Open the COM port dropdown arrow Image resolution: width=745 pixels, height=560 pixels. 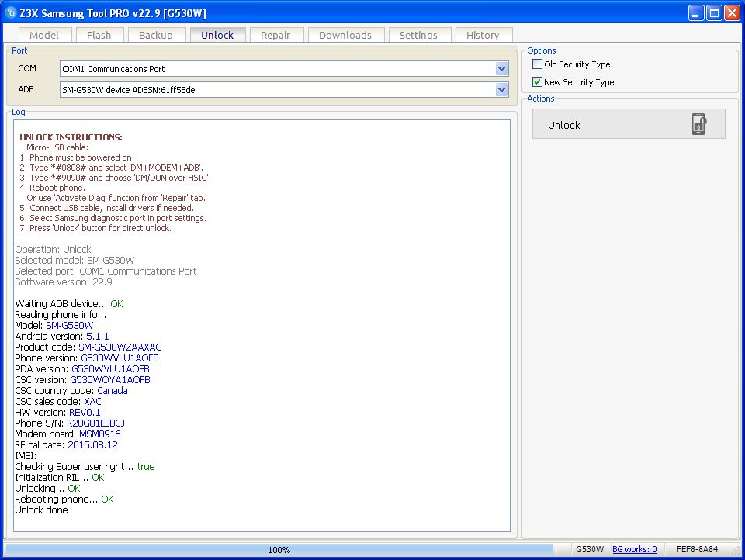(x=502, y=69)
